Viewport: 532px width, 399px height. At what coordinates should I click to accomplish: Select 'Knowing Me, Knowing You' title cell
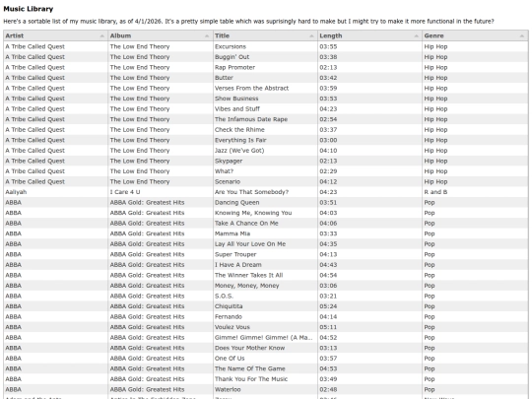[x=265, y=213]
